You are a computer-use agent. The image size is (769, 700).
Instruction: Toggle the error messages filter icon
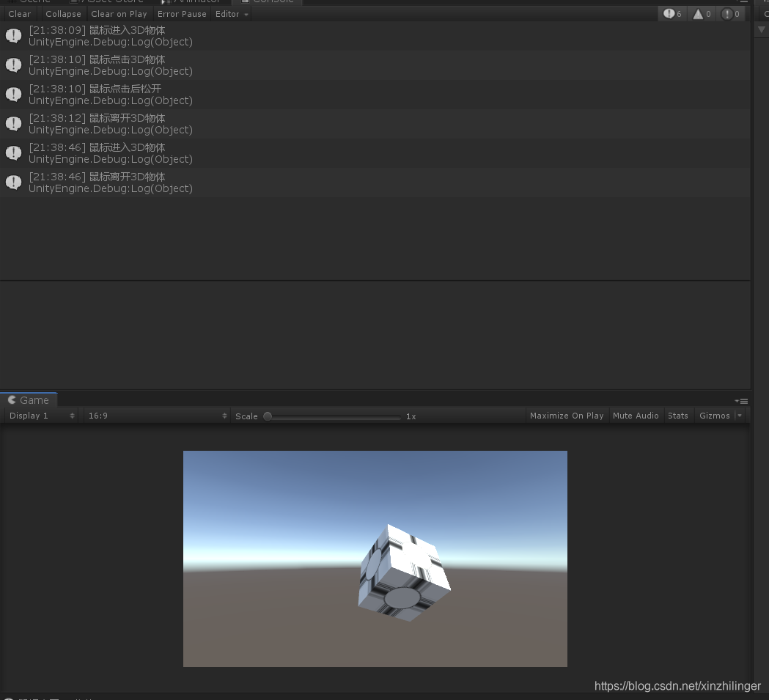[x=730, y=14]
